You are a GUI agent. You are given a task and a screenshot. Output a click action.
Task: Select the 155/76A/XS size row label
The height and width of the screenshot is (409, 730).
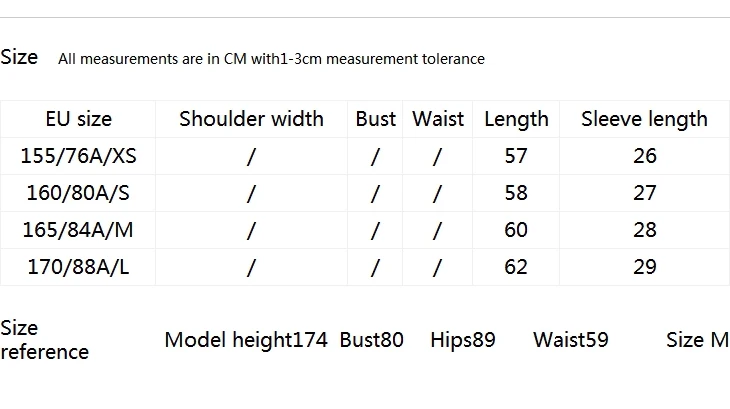click(79, 156)
